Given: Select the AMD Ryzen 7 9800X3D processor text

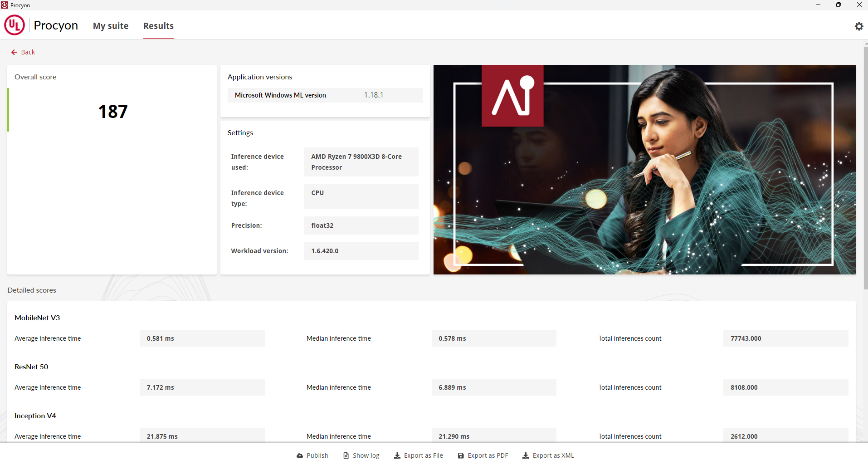Looking at the screenshot, I should coord(356,162).
